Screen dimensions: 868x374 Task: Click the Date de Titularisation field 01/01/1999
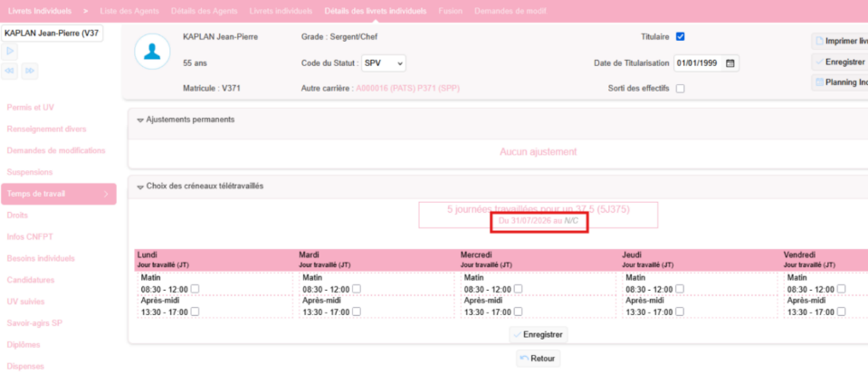(706, 63)
